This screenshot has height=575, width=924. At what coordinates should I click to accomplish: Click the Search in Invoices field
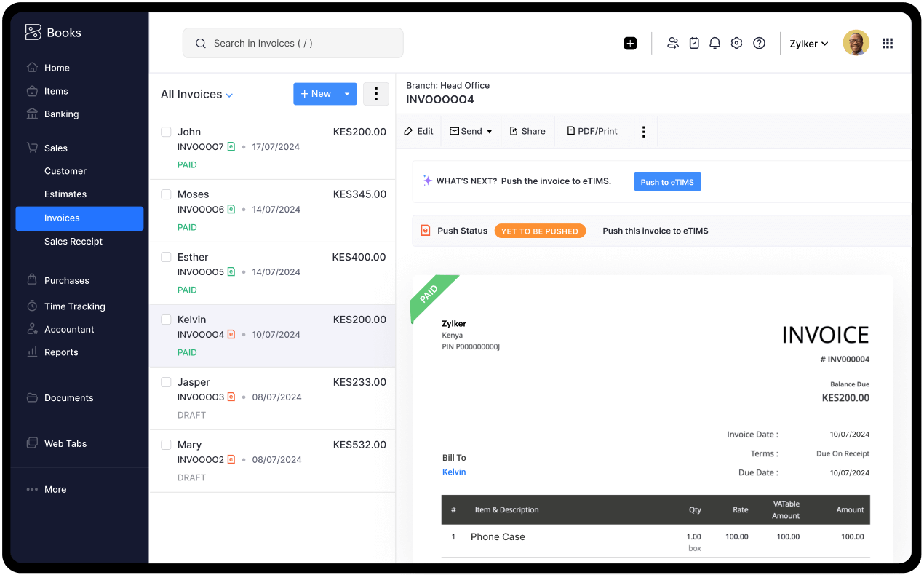292,43
